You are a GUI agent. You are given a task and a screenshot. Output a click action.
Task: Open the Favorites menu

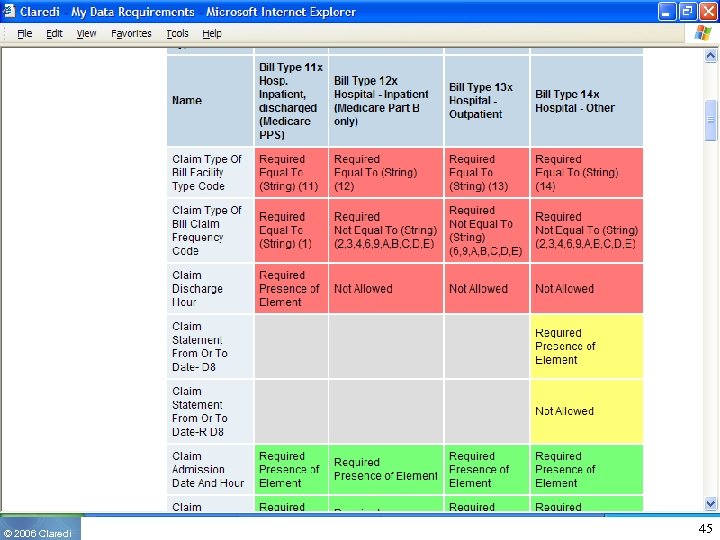pos(131,34)
